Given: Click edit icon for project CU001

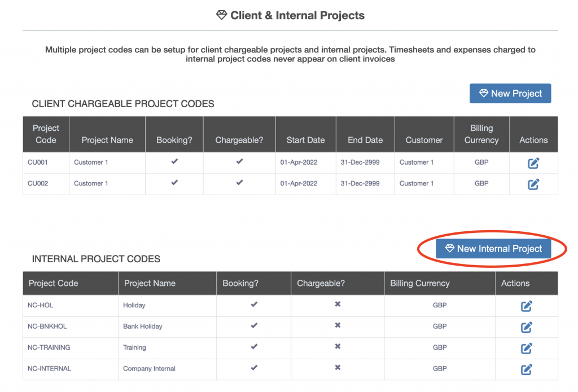Looking at the screenshot, I should click(x=533, y=163).
